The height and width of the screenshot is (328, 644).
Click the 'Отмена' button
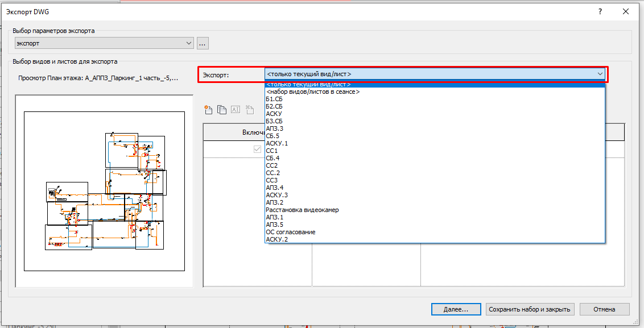coord(604,309)
